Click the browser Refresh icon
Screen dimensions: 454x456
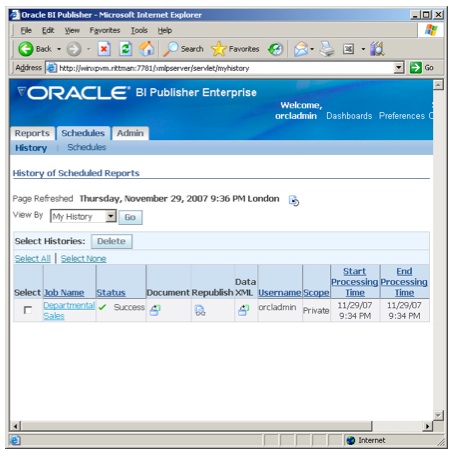pos(125,49)
